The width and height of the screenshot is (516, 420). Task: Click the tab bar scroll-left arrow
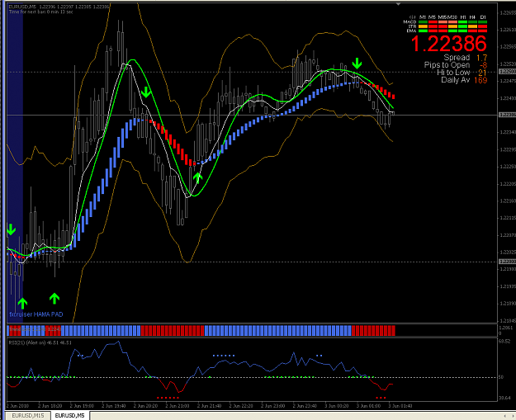point(504,416)
